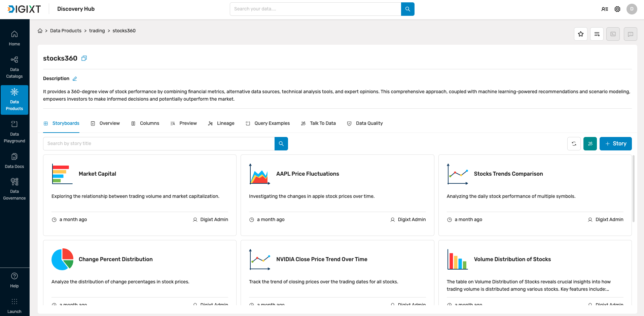644x316 pixels.
Task: Switch to the Columns tab
Action: tap(149, 123)
